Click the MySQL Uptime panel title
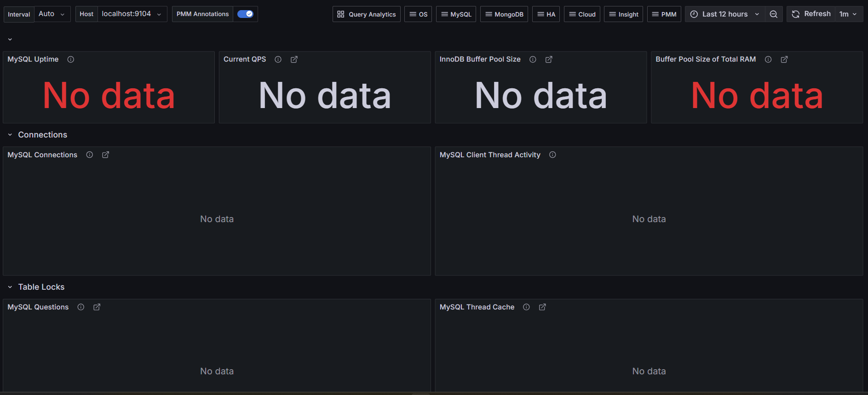Image resolution: width=868 pixels, height=395 pixels. pos(33,59)
